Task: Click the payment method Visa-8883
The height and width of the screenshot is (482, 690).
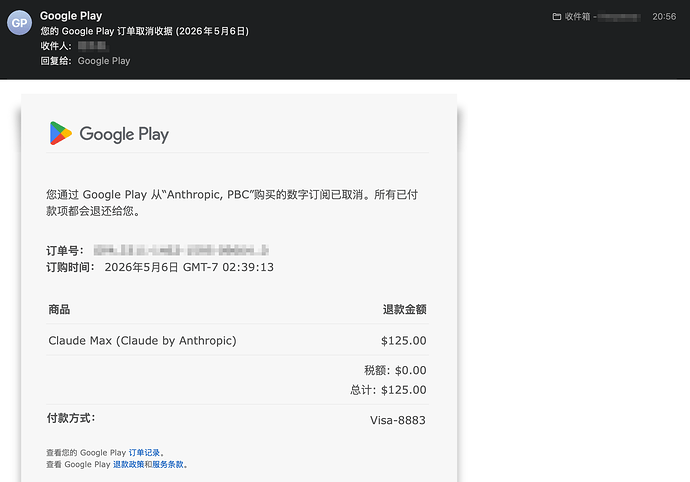Action: [x=398, y=420]
